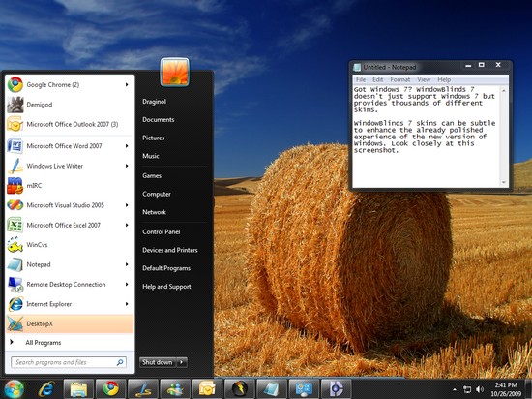The height and width of the screenshot is (399, 532).
Task: Open Microsoft Office Outlook 2007 entry
Action: 70,124
